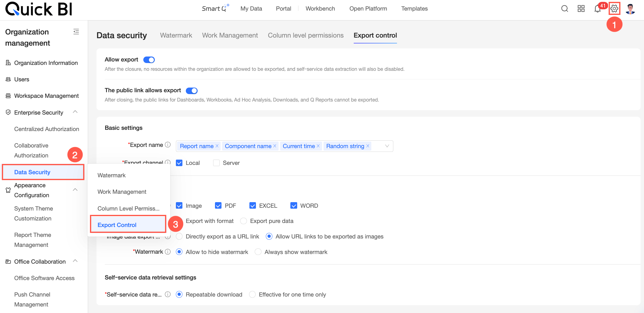
Task: Click the Organization Information building icon
Action: (x=8, y=63)
